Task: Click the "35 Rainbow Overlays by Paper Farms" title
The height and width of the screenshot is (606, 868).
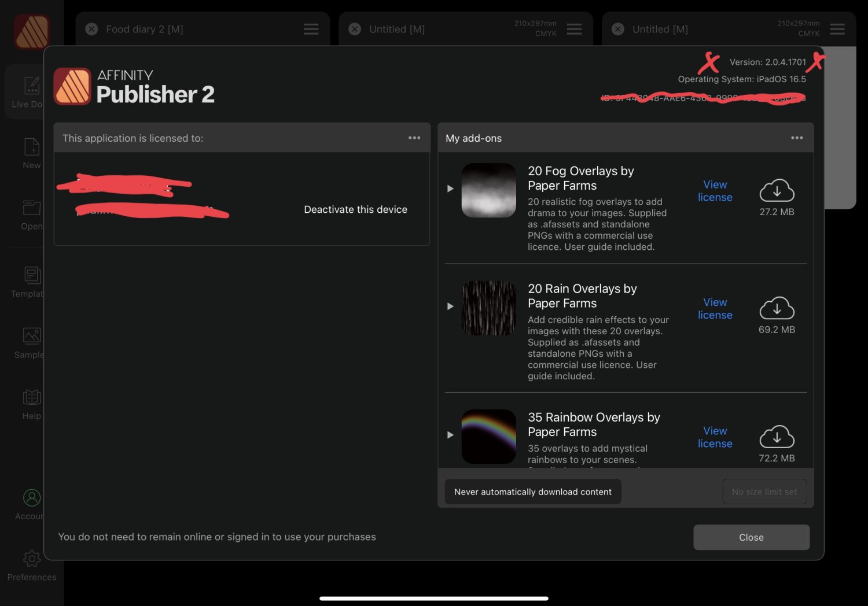Action: [594, 424]
